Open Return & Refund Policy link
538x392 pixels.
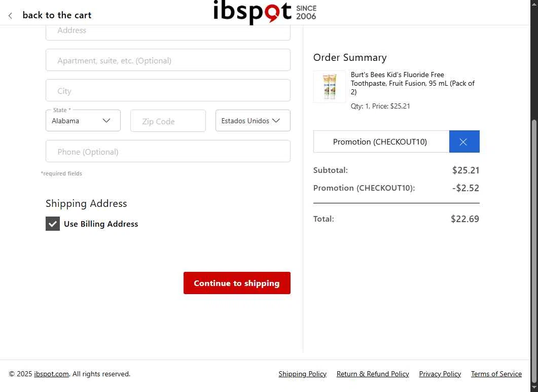(x=373, y=374)
